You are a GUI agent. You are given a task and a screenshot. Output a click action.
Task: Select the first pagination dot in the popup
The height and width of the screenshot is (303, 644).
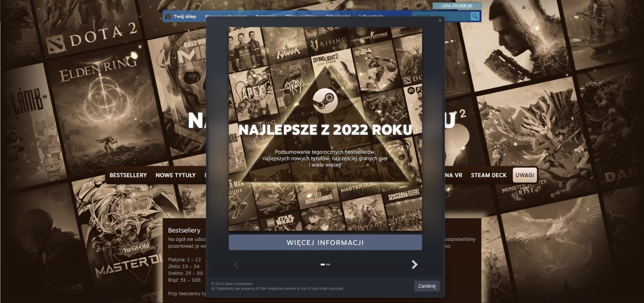[323, 264]
